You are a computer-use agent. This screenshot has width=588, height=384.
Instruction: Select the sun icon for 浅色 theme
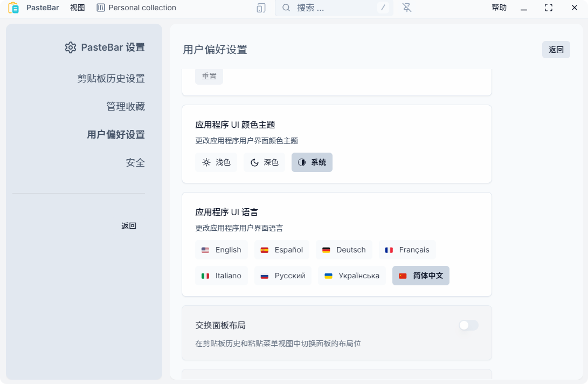pyautogui.click(x=206, y=162)
